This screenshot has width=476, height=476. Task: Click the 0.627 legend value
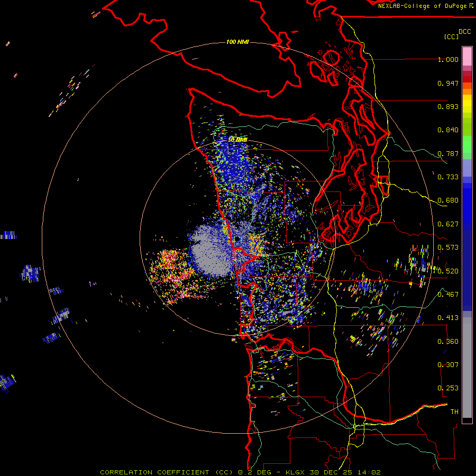(x=448, y=224)
